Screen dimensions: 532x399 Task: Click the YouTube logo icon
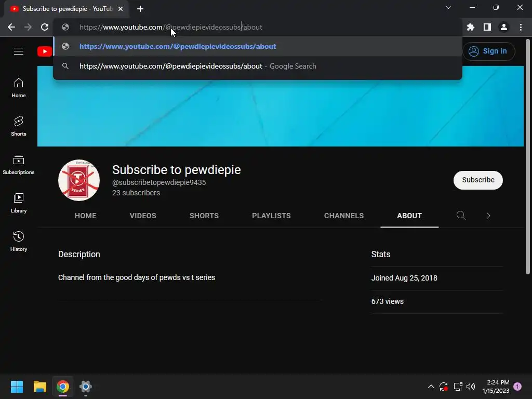(x=45, y=51)
